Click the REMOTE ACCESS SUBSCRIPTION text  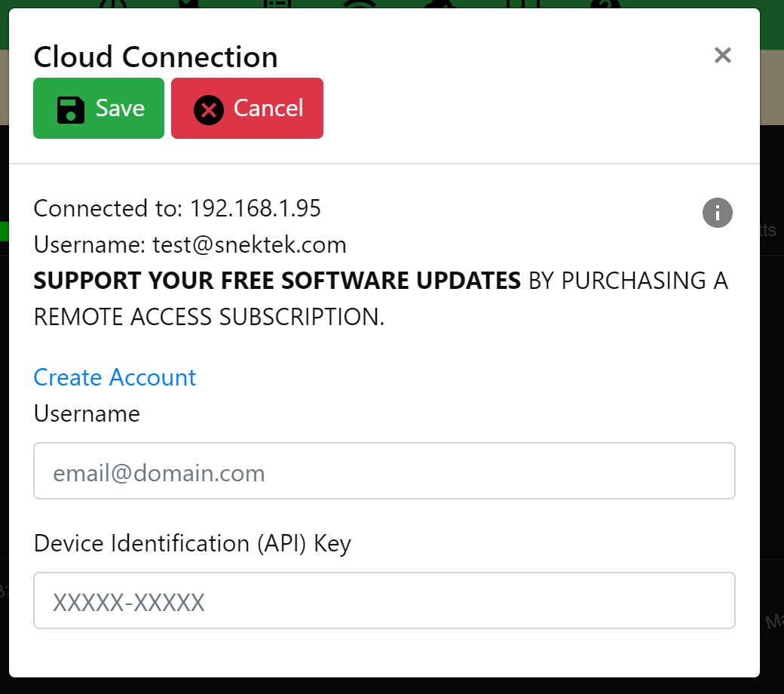[x=209, y=318]
